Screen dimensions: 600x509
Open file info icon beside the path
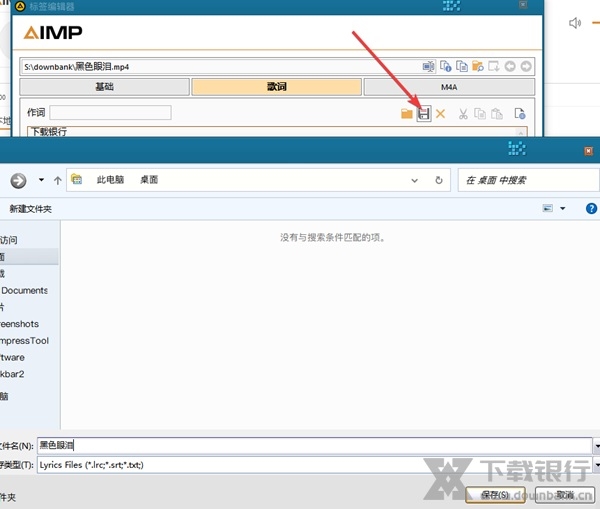[445, 66]
